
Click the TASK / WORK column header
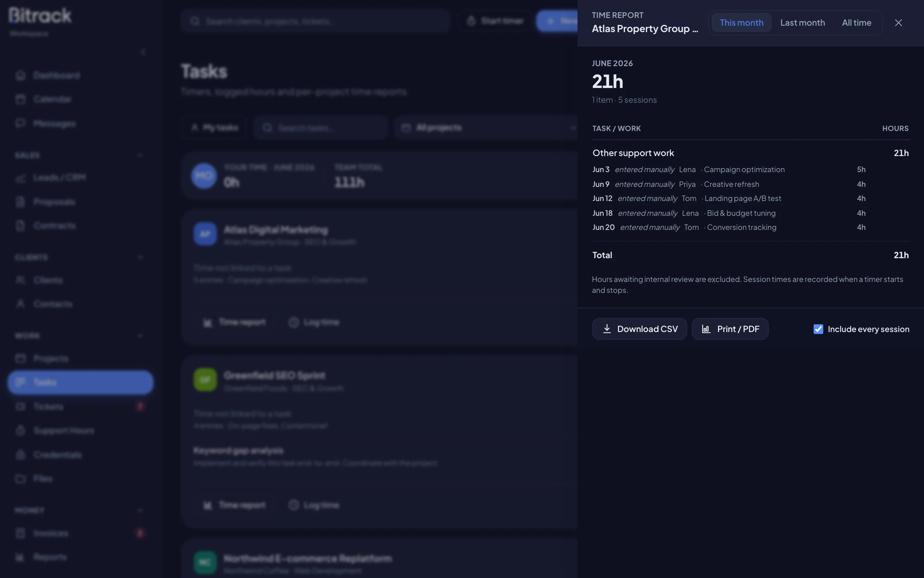(616, 128)
